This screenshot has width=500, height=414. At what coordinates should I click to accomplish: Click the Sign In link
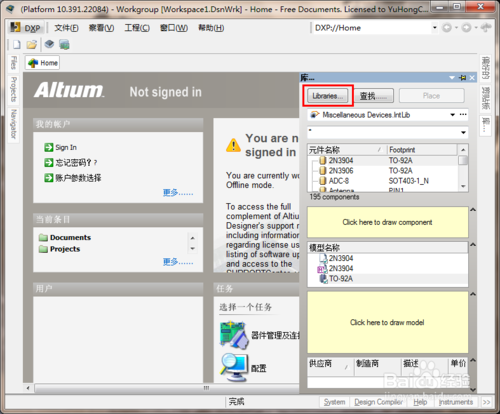[66, 147]
